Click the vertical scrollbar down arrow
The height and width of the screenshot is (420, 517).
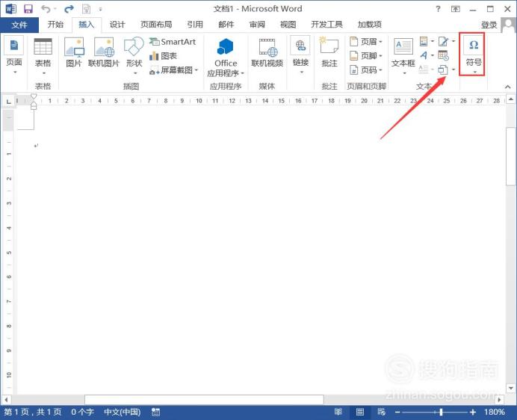510,389
